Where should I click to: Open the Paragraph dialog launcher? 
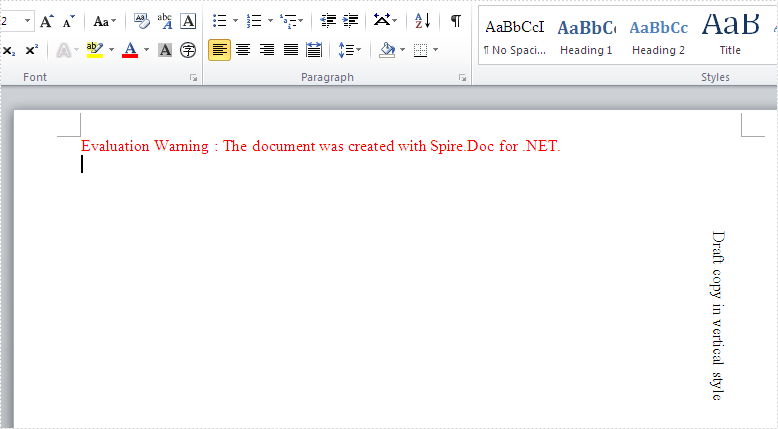[462, 78]
